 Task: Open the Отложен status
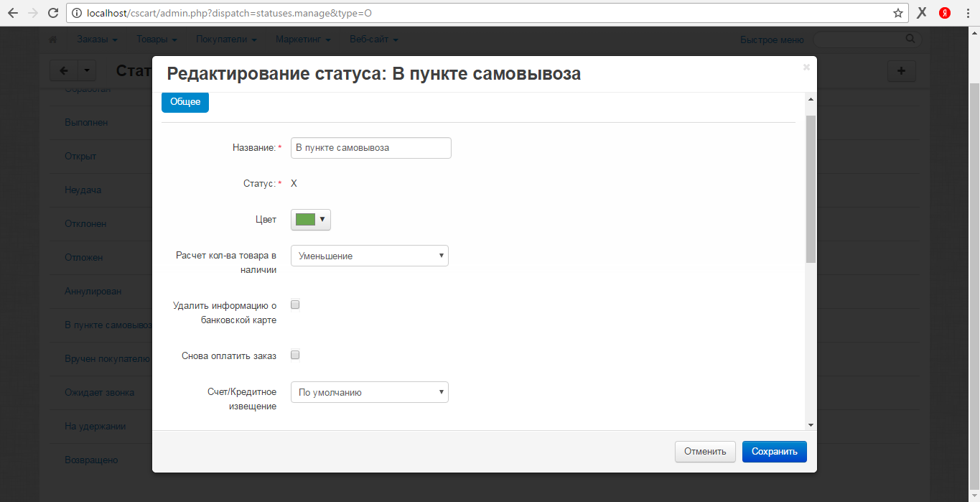click(x=84, y=257)
